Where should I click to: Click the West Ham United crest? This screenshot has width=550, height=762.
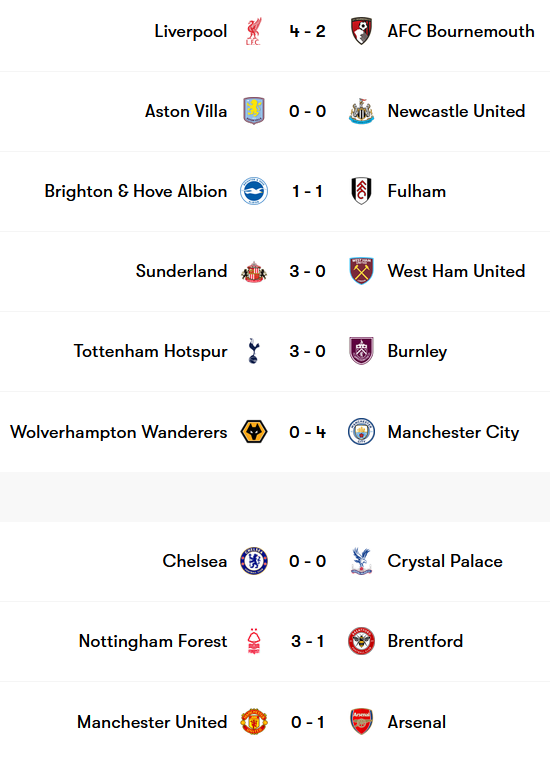point(361,271)
